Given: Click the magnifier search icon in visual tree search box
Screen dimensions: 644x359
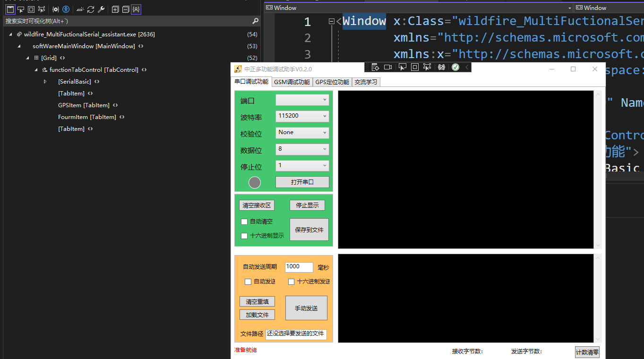Looking at the screenshot, I should (255, 21).
